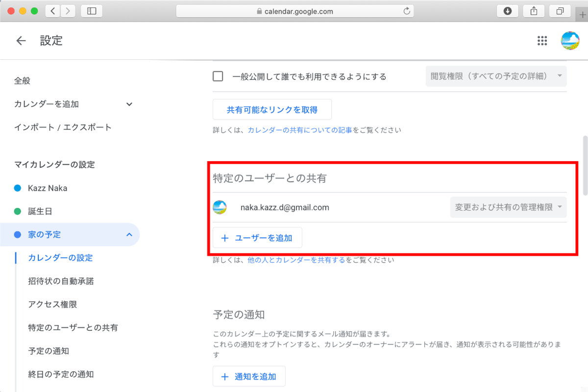Expand the カレンダーを追加 section

(x=129, y=104)
